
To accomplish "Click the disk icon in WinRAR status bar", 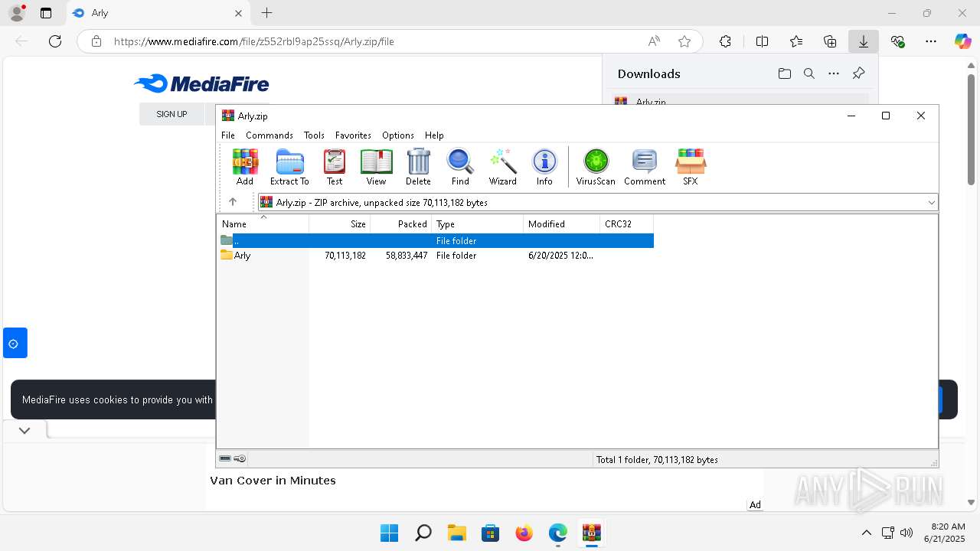I will (x=225, y=458).
